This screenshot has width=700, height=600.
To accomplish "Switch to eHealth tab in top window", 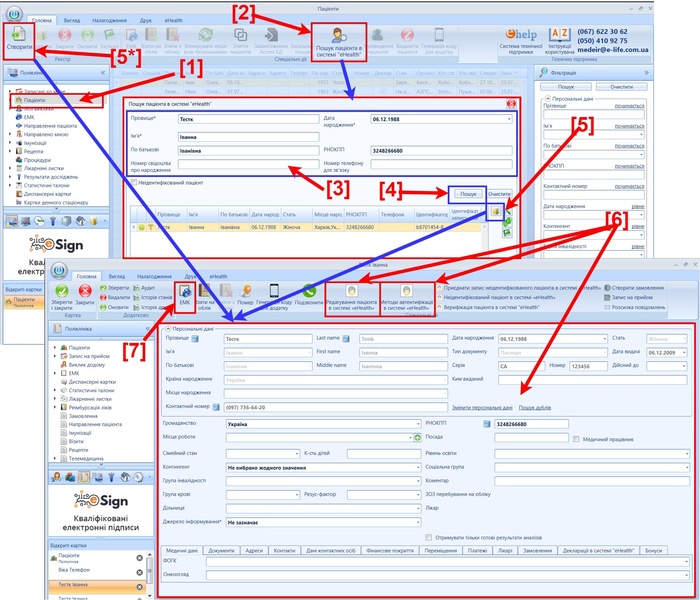I will tap(174, 21).
